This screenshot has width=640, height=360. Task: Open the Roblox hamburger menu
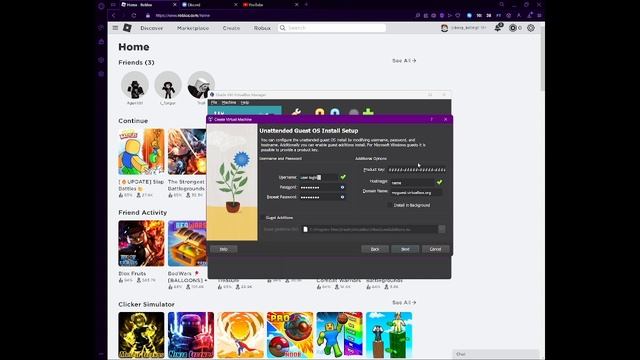[115, 28]
